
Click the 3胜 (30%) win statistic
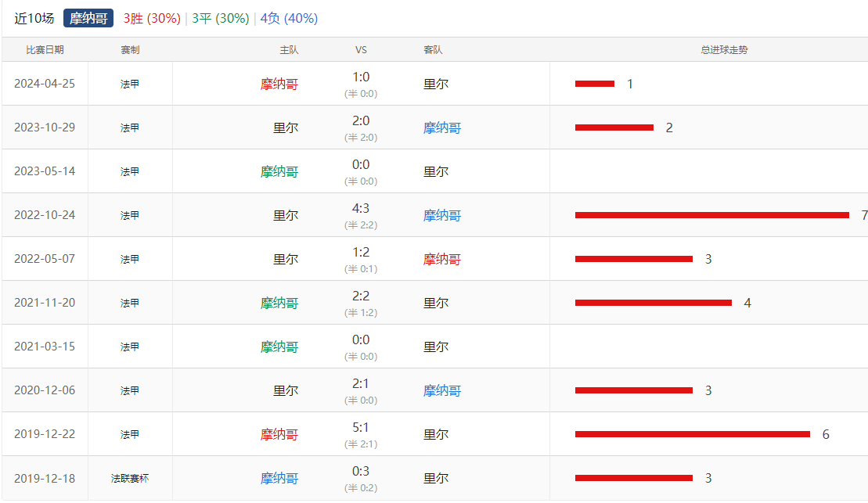click(152, 18)
